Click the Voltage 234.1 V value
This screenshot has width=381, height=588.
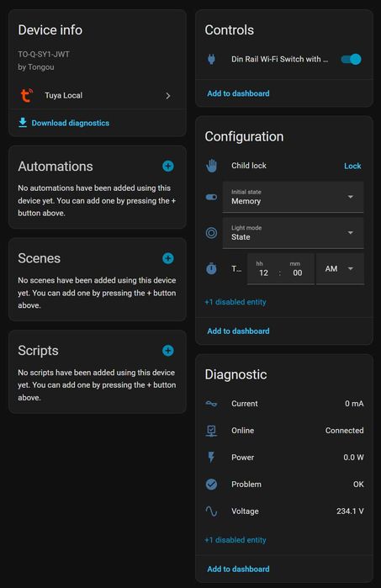point(350,511)
